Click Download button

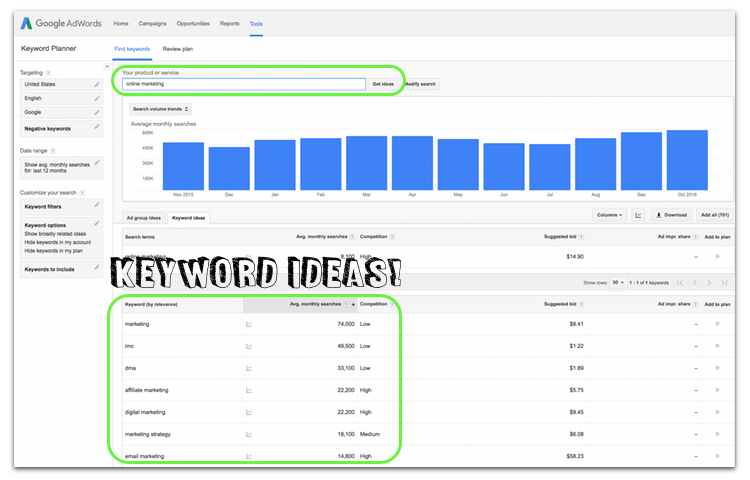[672, 215]
